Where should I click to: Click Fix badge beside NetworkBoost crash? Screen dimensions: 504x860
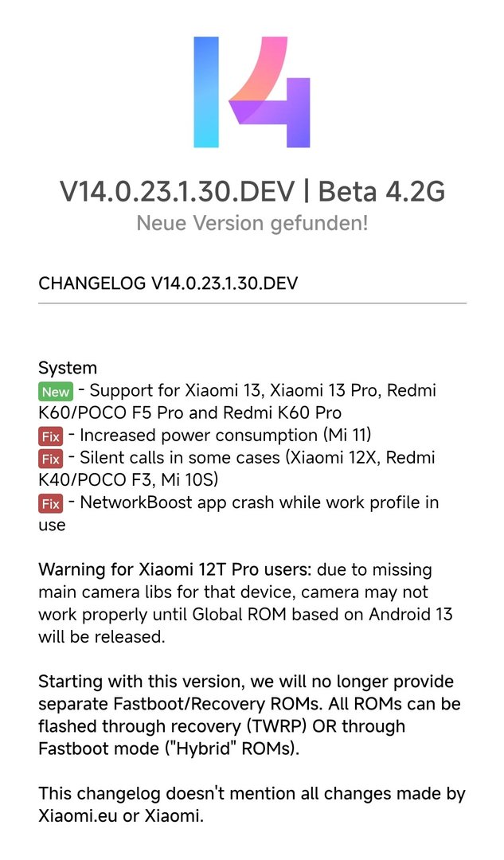(50, 504)
